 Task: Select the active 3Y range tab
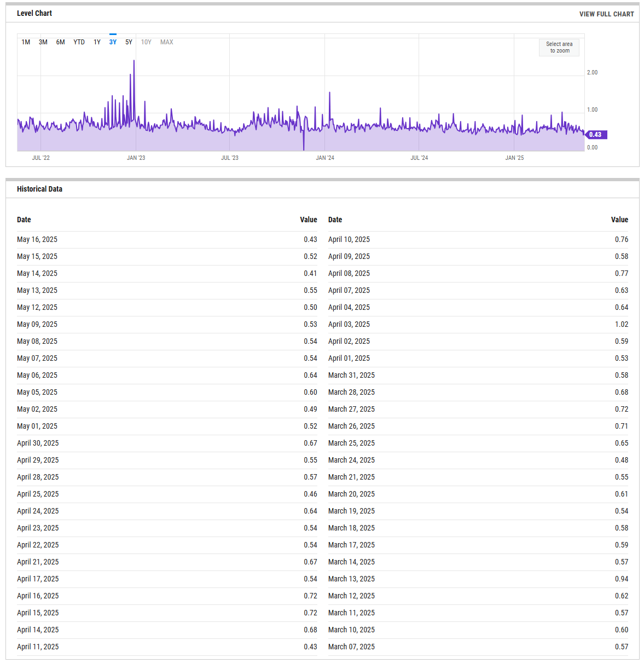coord(113,42)
